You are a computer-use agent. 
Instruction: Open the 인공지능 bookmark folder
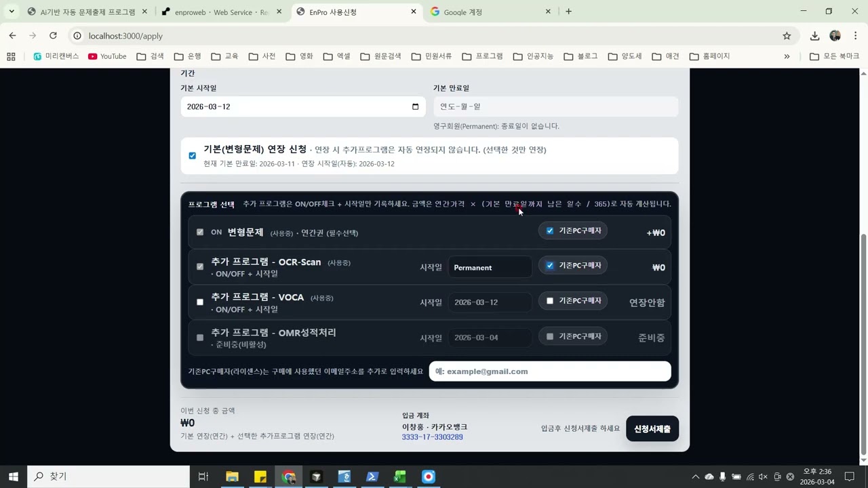click(534, 56)
